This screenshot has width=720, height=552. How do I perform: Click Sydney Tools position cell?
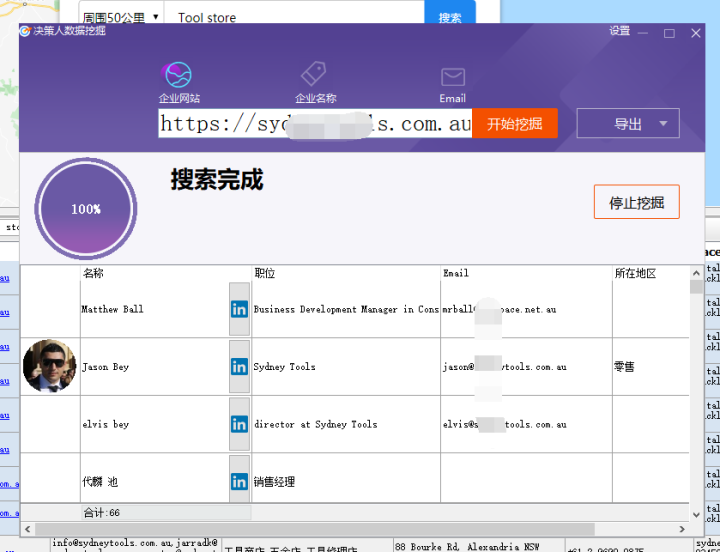pos(346,366)
